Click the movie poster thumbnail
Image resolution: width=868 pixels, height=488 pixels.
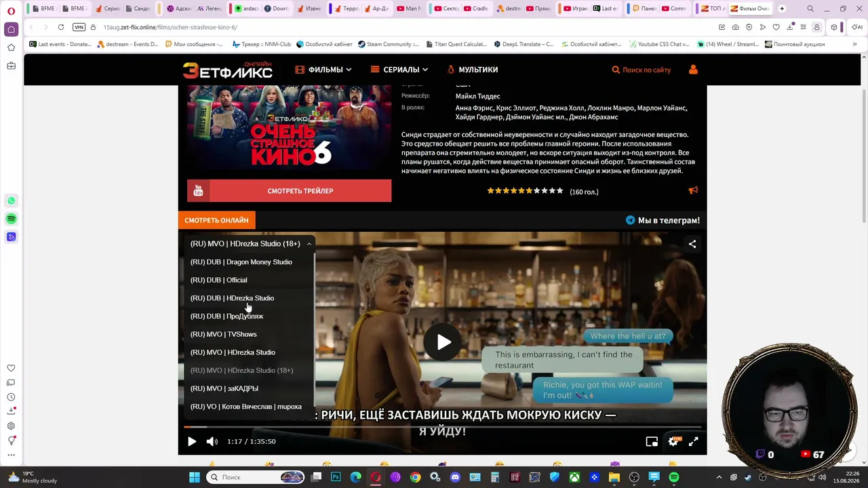click(x=290, y=127)
